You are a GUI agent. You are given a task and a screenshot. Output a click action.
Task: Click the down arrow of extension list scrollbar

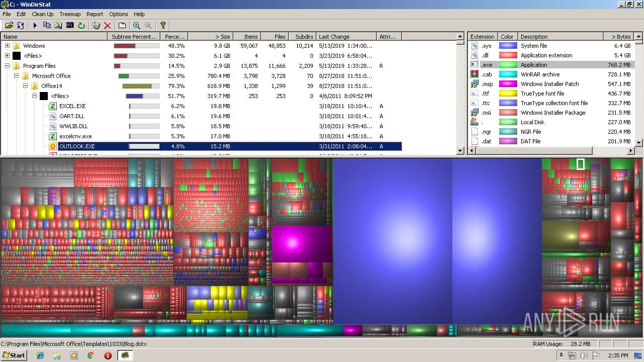point(639,143)
